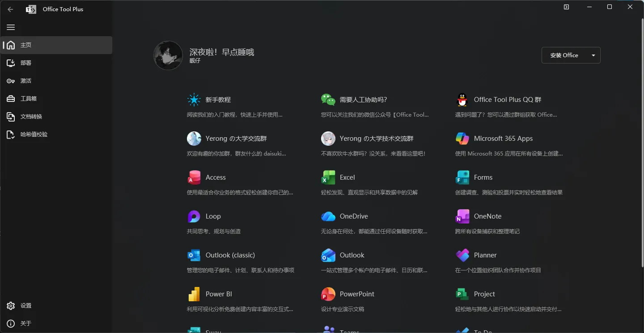Click description 创建调查、测验和投票并实时轻松地查看结果
This screenshot has width=644, height=333.
(509, 193)
